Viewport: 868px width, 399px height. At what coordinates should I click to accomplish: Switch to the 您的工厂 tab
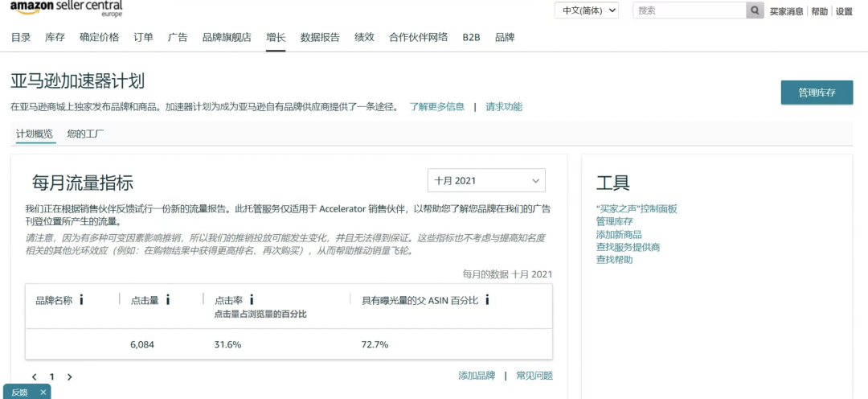coord(86,134)
